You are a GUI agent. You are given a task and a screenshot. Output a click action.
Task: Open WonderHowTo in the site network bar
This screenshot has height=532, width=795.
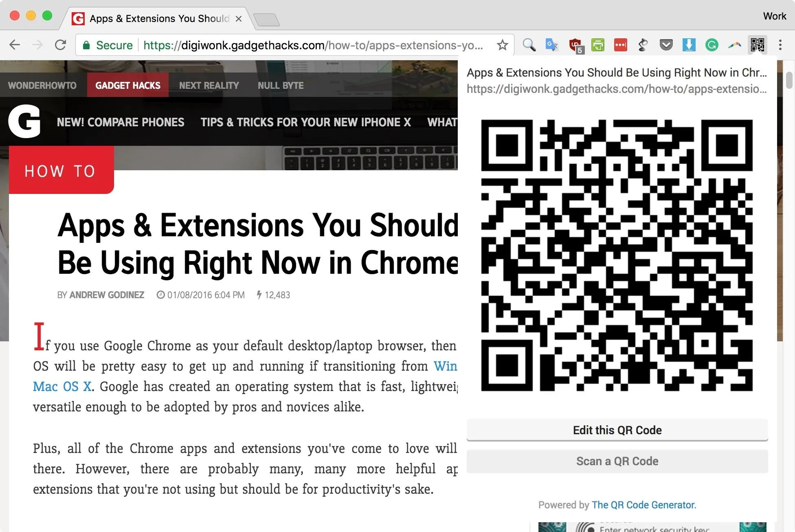pyautogui.click(x=42, y=86)
